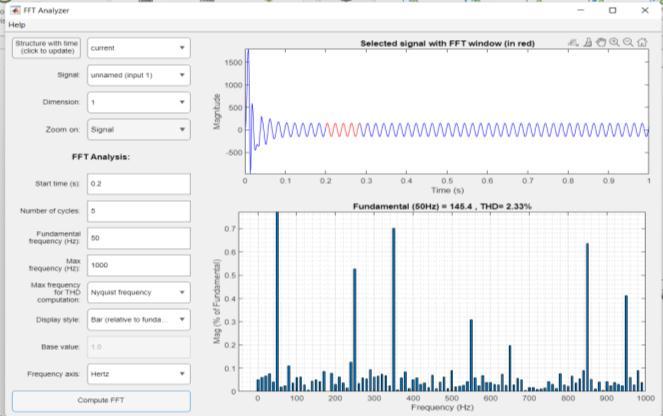
Task: Expand the Signal dropdown
Action: pyautogui.click(x=139, y=75)
